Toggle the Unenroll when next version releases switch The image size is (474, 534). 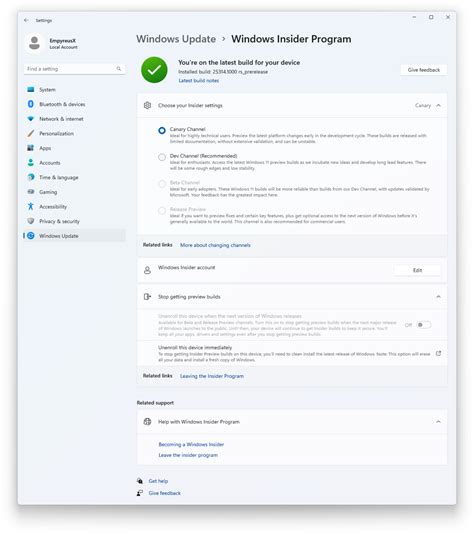[424, 325]
